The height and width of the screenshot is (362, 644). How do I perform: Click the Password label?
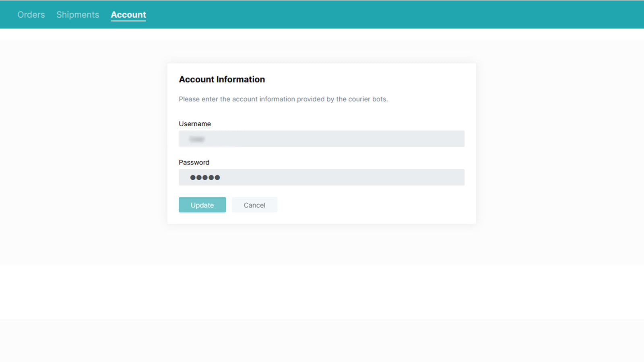point(194,162)
